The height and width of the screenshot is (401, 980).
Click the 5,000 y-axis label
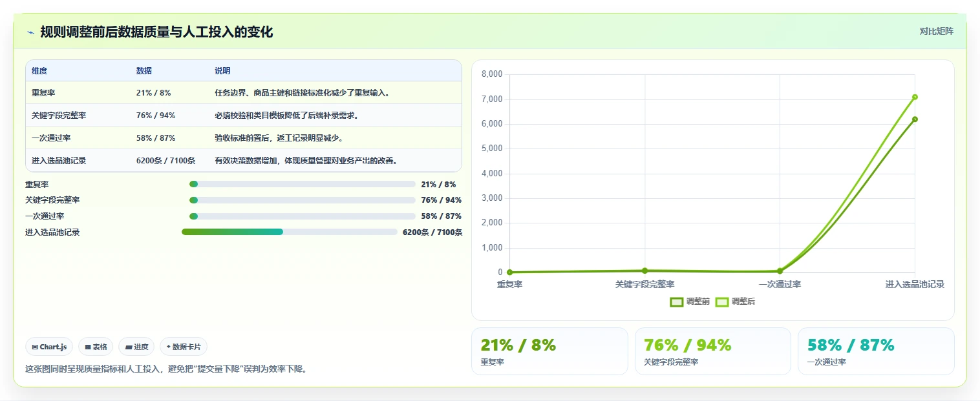point(492,149)
